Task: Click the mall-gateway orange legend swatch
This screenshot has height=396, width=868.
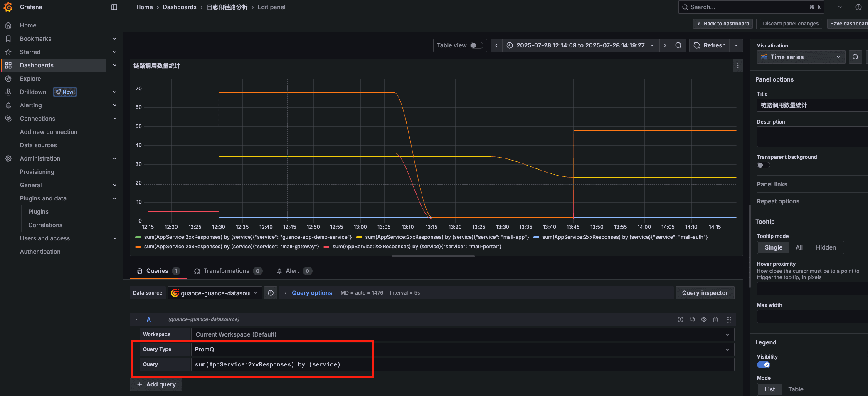Action: coord(138,247)
